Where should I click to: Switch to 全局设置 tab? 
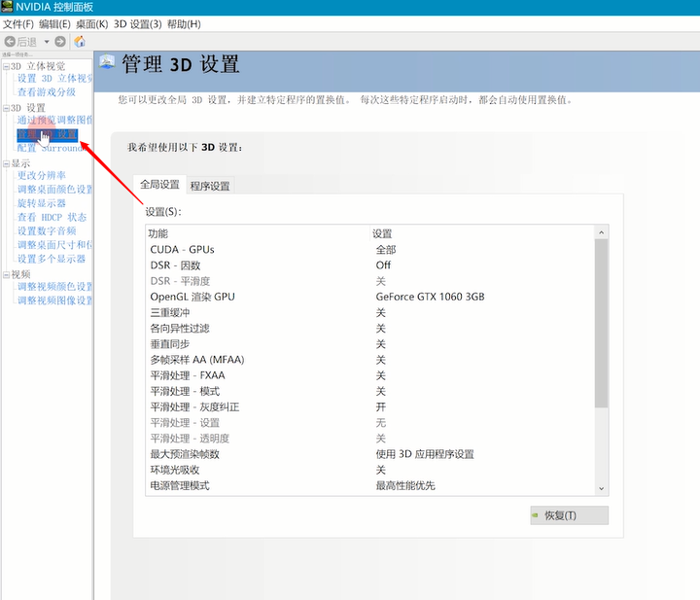pos(159,185)
